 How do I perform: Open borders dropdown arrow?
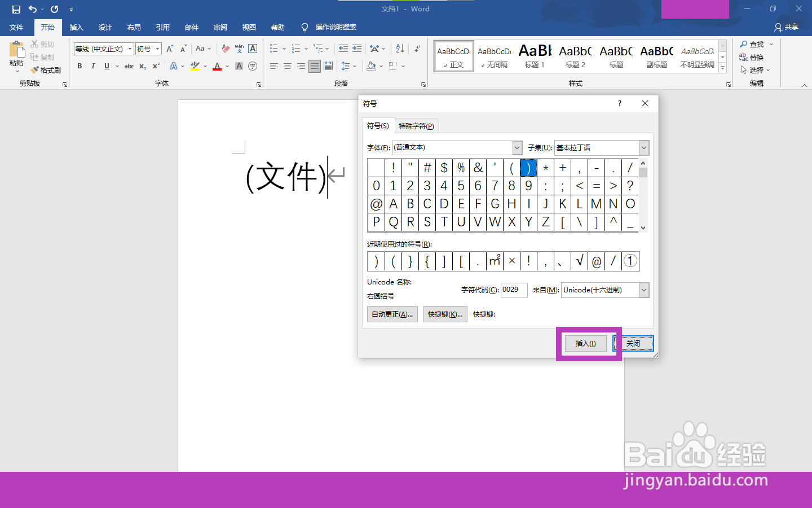[x=403, y=66]
